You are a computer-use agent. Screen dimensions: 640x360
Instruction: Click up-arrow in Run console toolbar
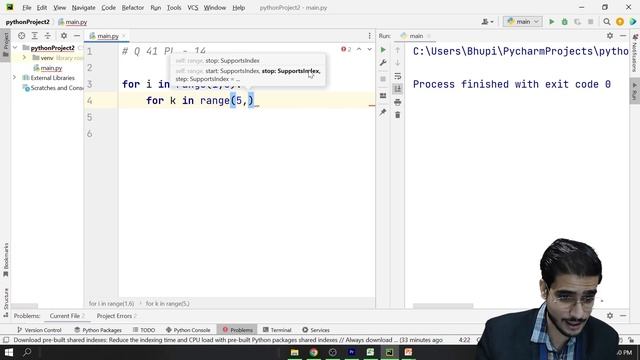(398, 50)
